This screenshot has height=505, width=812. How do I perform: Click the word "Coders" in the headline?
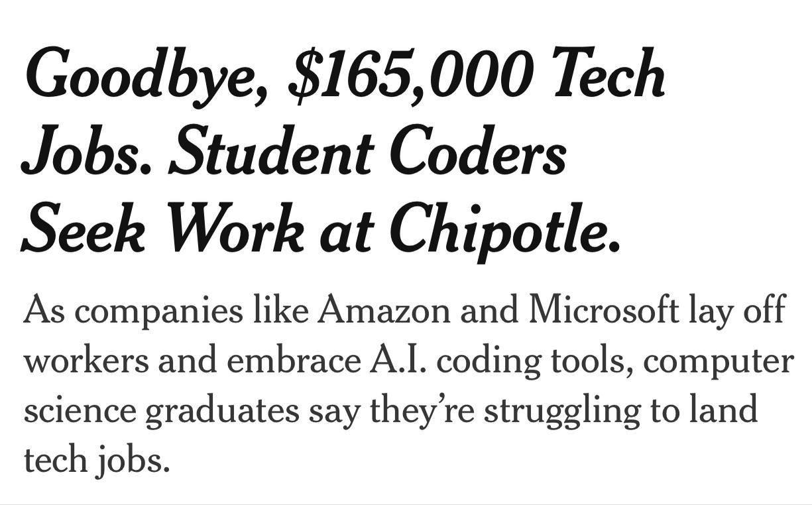478,152
